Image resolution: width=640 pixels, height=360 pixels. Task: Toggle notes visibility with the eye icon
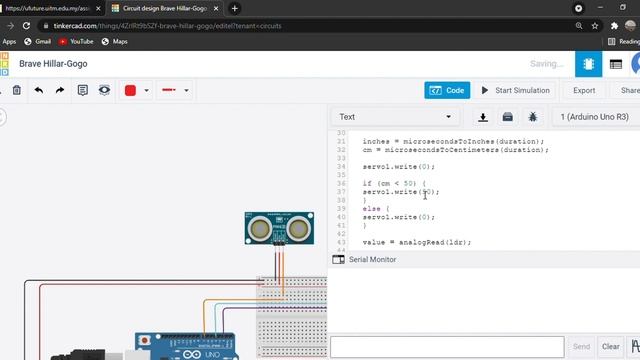pyautogui.click(x=104, y=90)
